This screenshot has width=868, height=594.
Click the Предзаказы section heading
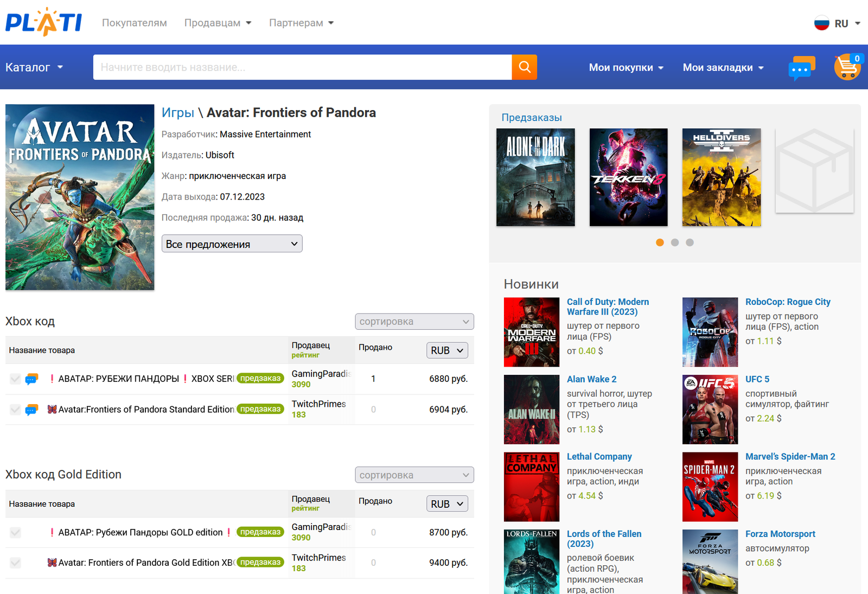[532, 118]
